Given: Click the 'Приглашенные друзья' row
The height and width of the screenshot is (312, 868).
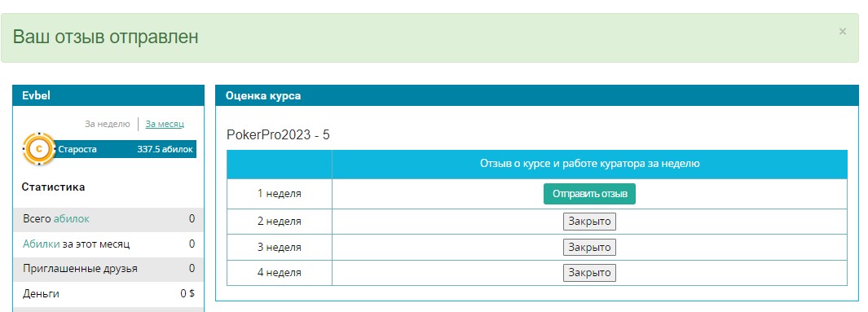Looking at the screenshot, I should pyautogui.click(x=108, y=269).
